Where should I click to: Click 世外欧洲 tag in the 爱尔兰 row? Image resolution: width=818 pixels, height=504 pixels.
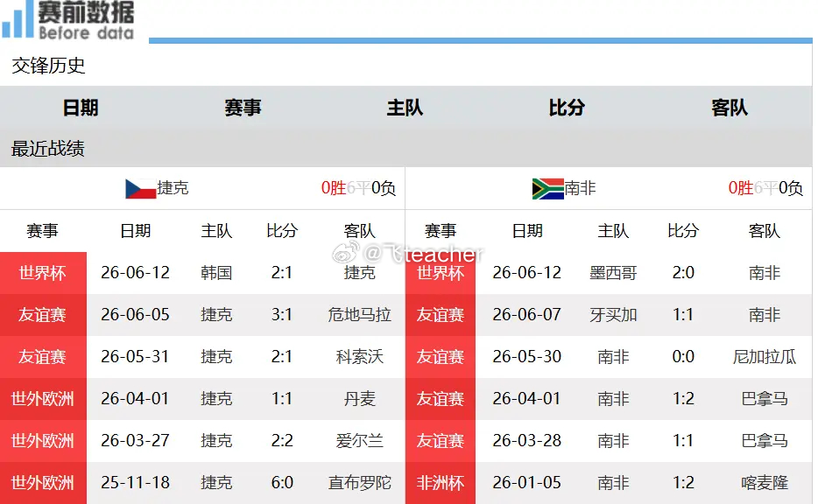click(x=43, y=441)
